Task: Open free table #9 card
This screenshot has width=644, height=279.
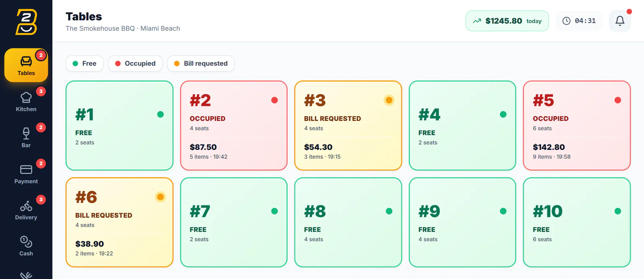Action: [462, 222]
